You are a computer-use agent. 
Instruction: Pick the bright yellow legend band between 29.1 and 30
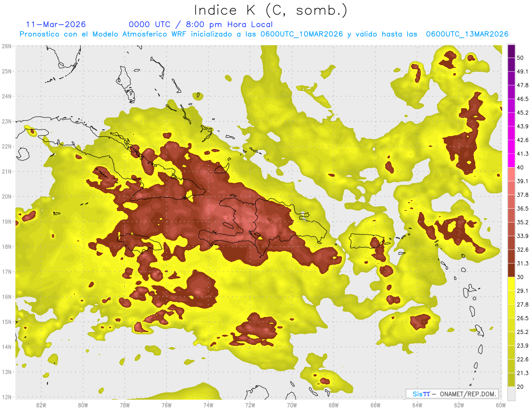click(x=511, y=284)
